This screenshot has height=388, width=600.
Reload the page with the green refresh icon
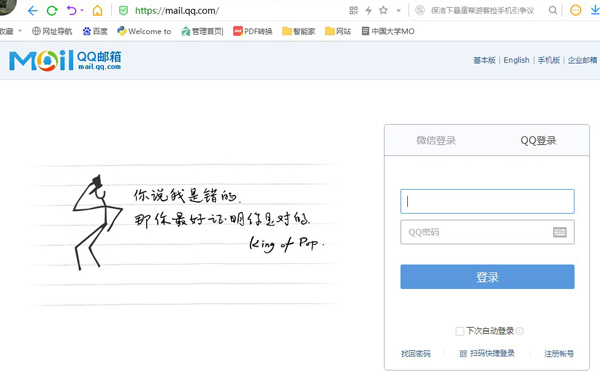tap(52, 11)
